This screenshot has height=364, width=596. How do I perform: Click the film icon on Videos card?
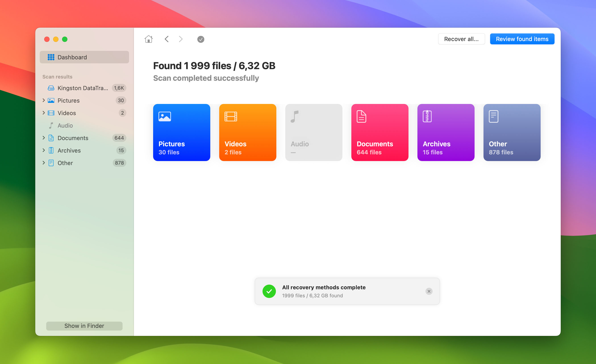231,116
